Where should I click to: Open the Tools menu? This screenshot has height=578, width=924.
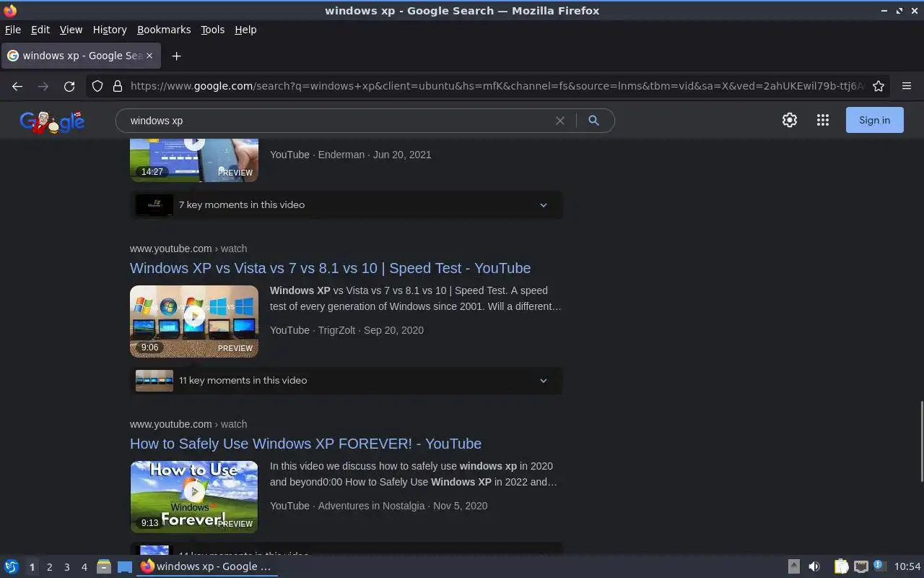click(212, 30)
